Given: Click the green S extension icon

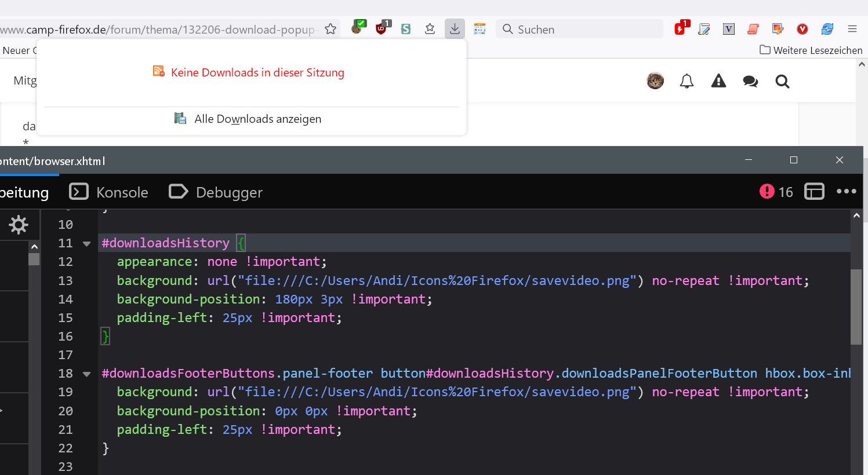Looking at the screenshot, I should (x=406, y=29).
